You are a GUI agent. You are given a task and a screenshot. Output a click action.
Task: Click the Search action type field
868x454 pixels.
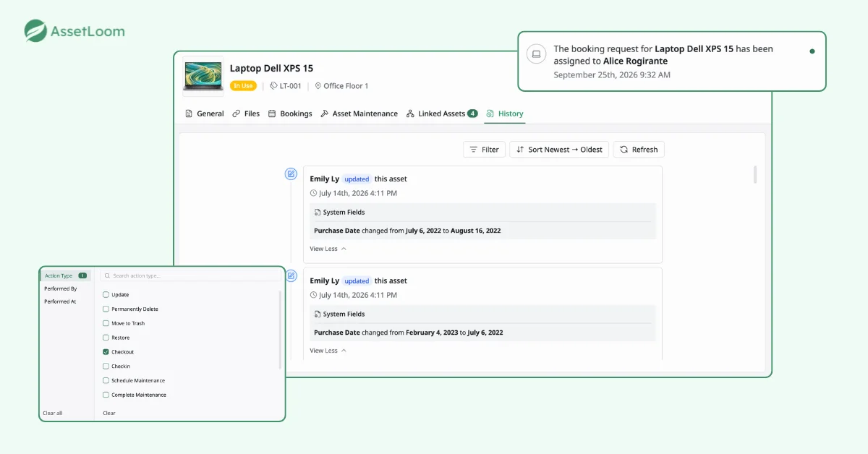click(x=190, y=275)
